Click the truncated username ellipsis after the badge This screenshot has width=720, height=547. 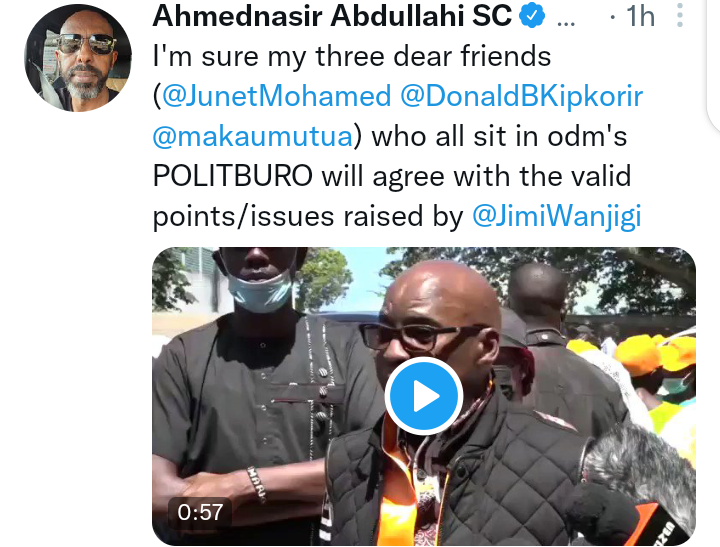[566, 22]
